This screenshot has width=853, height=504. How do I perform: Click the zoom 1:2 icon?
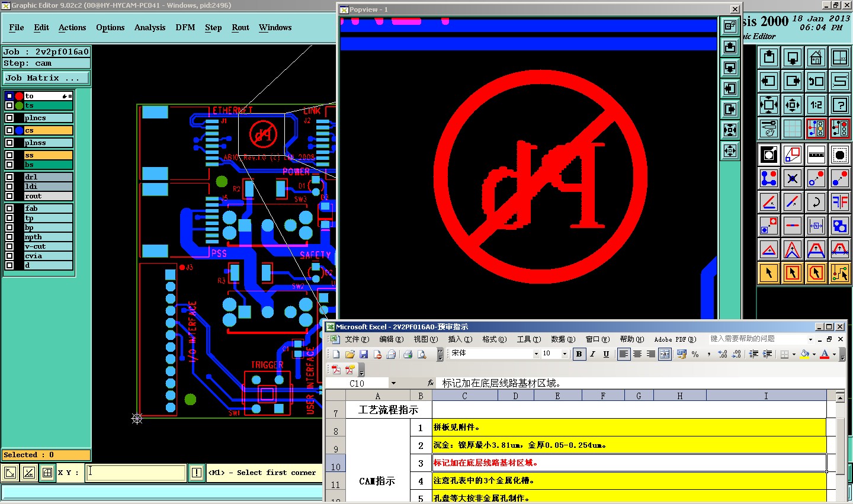point(816,105)
